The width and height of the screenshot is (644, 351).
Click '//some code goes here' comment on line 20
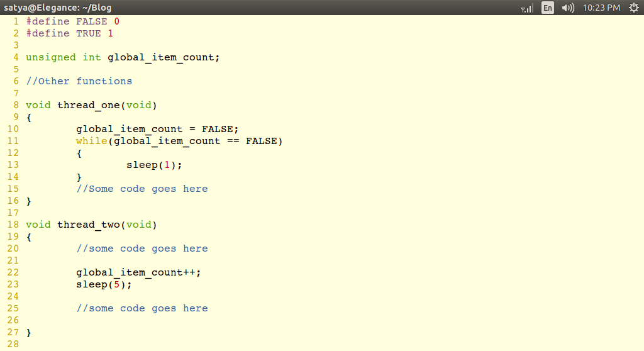[142, 248]
